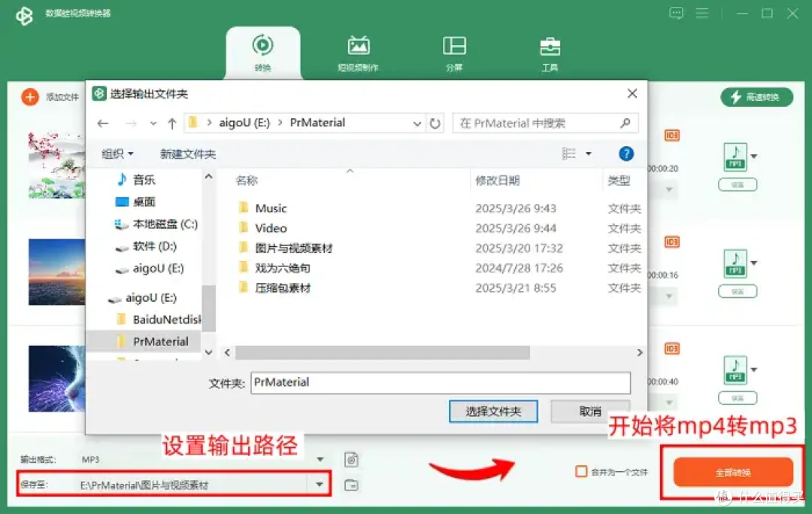The image size is (812, 514).
Task: Click third file's ID3 tag icon
Action: (671, 348)
